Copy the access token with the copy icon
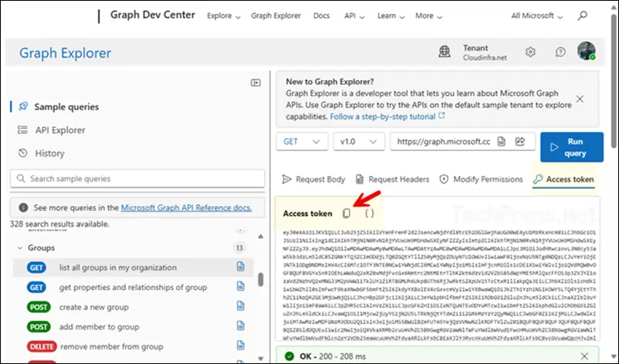This screenshot has height=364, width=619. (x=347, y=213)
